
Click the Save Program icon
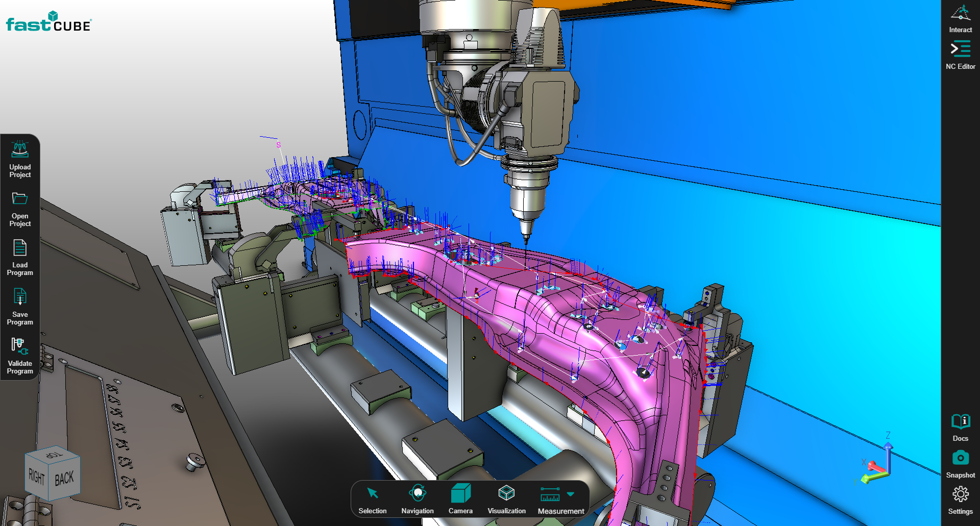(20, 297)
